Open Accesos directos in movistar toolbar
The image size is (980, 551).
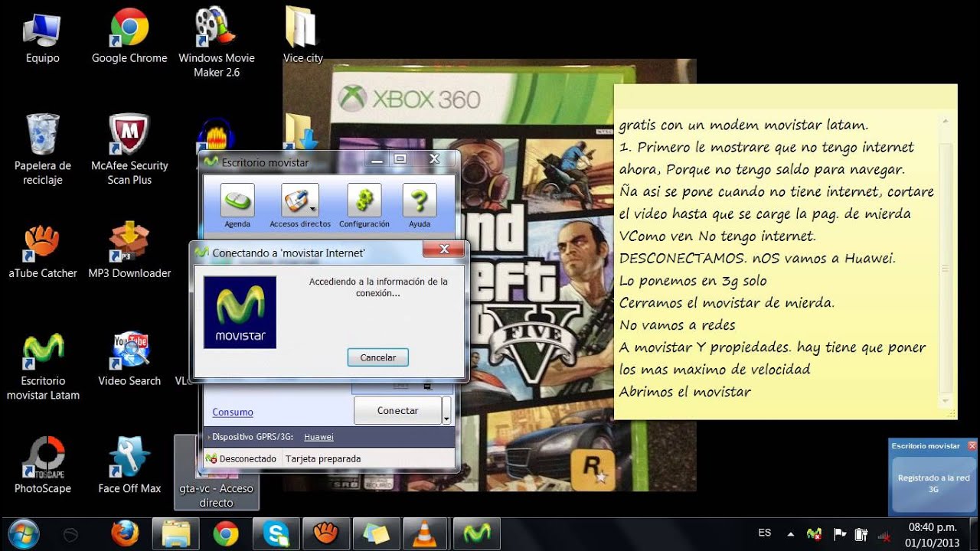click(300, 207)
